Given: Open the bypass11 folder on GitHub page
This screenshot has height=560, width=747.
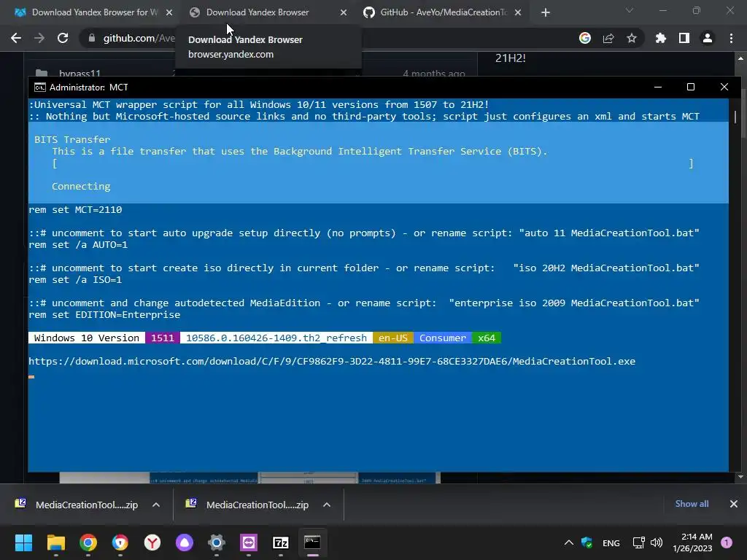Looking at the screenshot, I should point(80,74).
